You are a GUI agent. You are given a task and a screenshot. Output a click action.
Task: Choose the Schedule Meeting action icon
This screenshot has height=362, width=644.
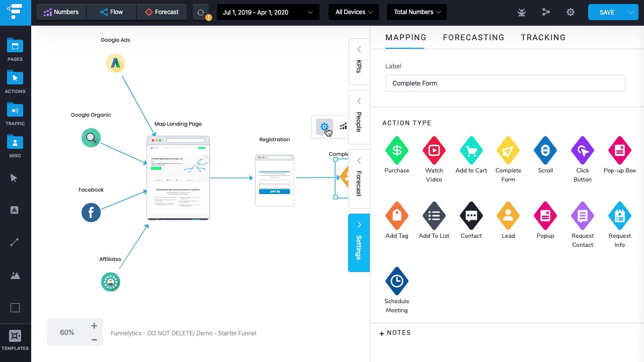(397, 281)
